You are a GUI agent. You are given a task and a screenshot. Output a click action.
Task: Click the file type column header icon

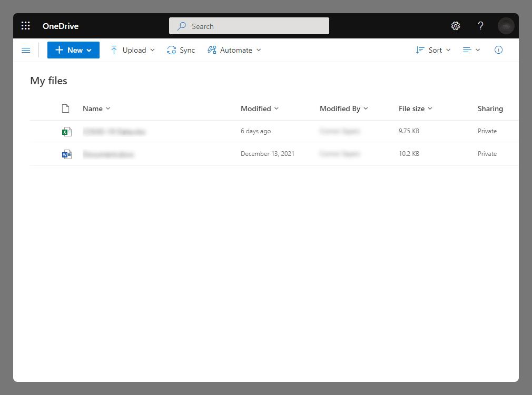click(x=65, y=108)
